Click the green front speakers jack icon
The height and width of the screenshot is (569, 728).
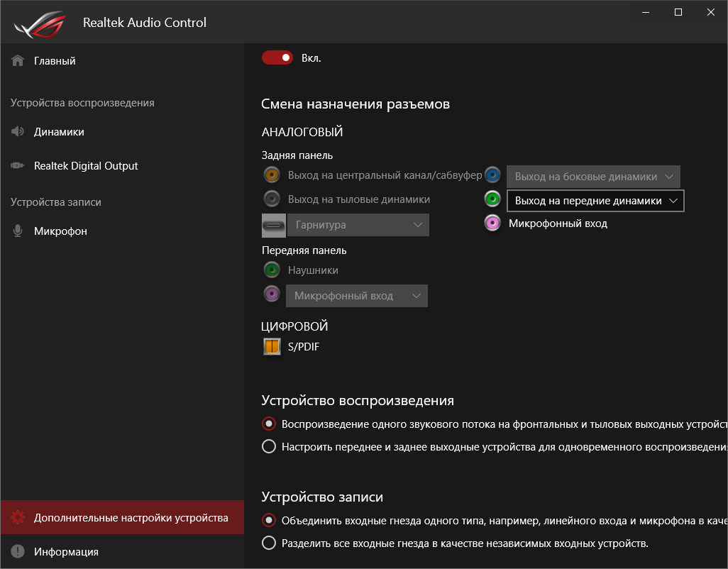pos(492,199)
